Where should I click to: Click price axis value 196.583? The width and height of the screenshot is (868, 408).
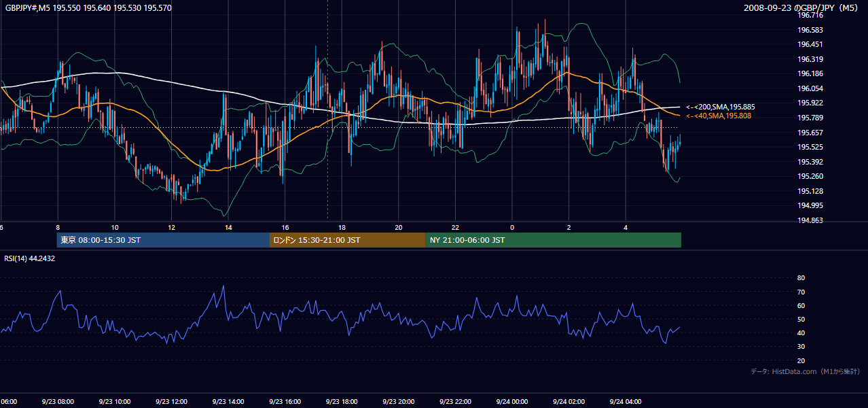point(810,30)
